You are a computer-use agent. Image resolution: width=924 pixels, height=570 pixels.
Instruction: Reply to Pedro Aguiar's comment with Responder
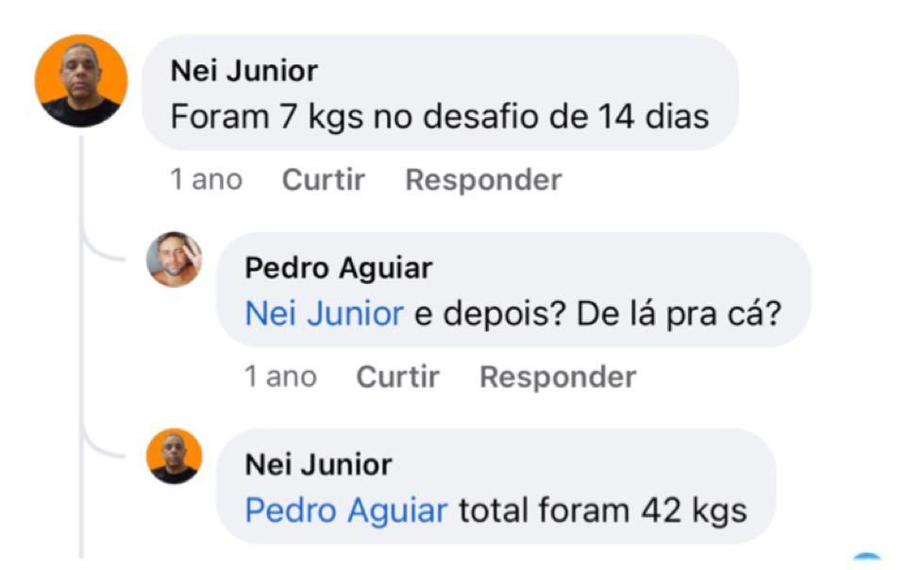tap(557, 377)
